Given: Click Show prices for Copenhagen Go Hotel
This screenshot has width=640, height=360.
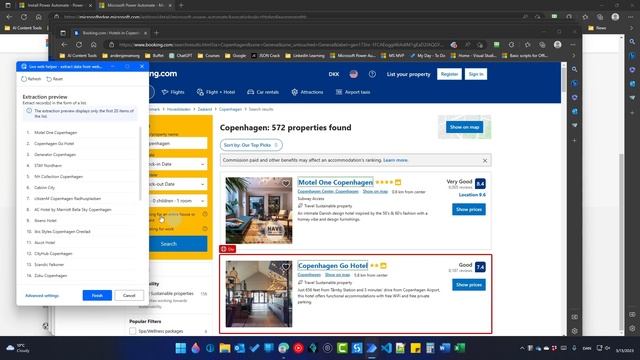Looking at the screenshot, I should pyautogui.click(x=469, y=284).
